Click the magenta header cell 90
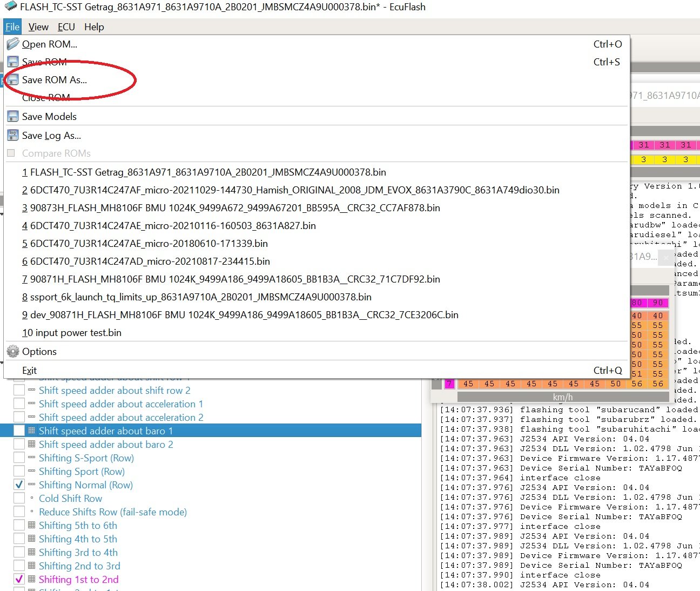 point(657,303)
